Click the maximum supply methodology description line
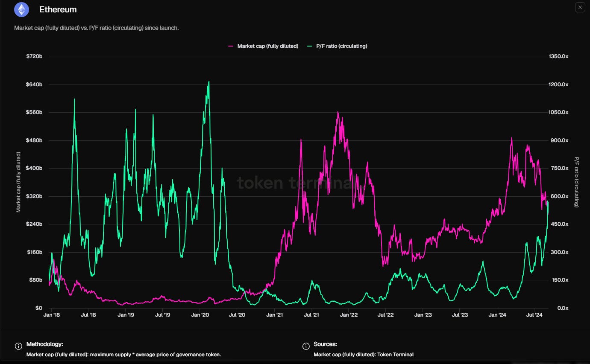This screenshot has height=364, width=590. (x=123, y=355)
